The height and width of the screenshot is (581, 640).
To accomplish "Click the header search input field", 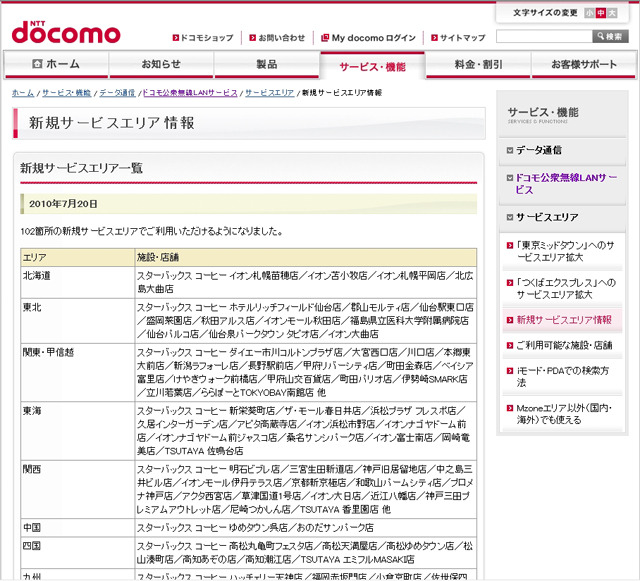I will point(544,36).
